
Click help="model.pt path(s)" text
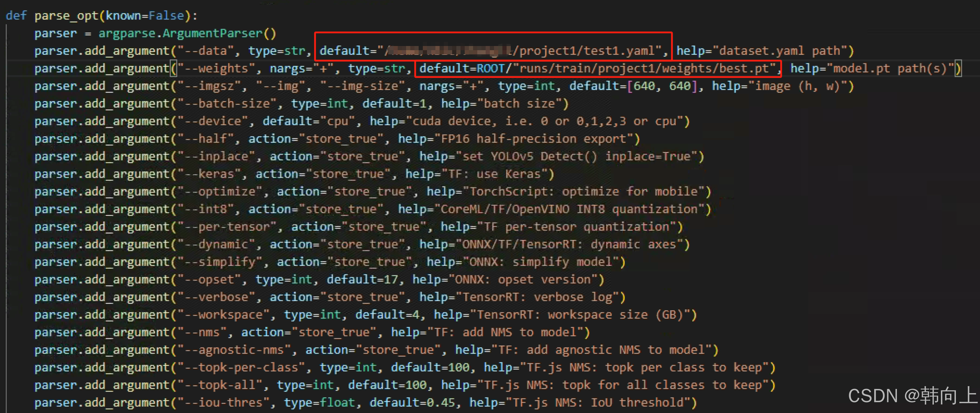[x=872, y=68]
